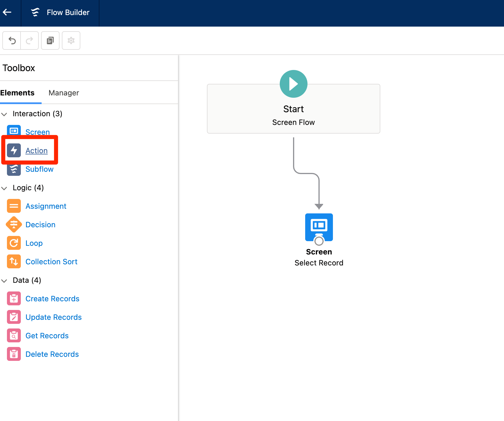Click the Decision link
This screenshot has width=504, height=421.
[x=40, y=225]
